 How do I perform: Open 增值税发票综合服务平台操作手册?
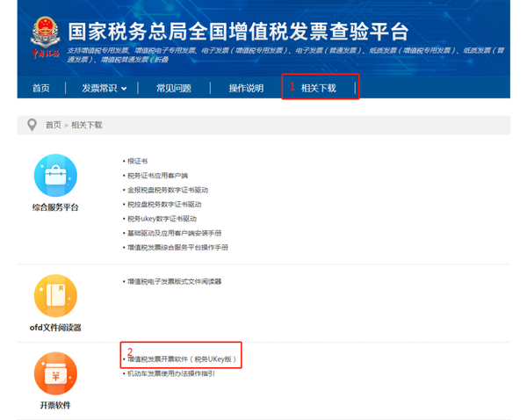(177, 248)
